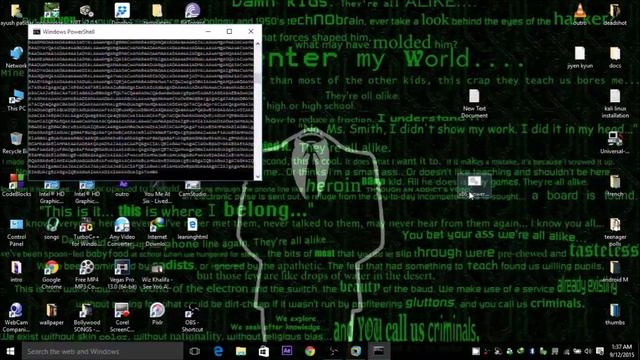Launch the OBS Shortcut icon
640x360 pixels.
192,318
